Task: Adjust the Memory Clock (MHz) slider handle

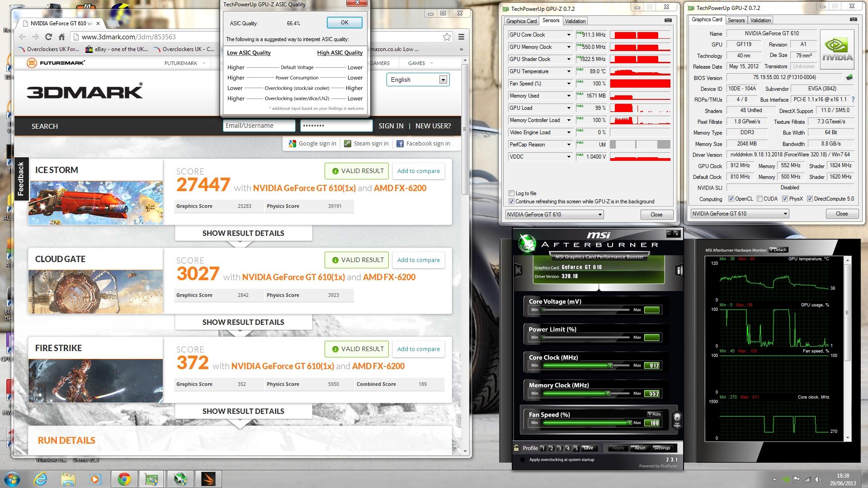Action: click(608, 394)
